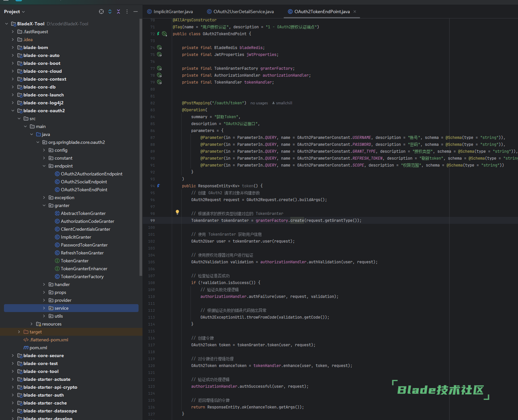Click the 'no usages' inlay hint

coord(259,103)
